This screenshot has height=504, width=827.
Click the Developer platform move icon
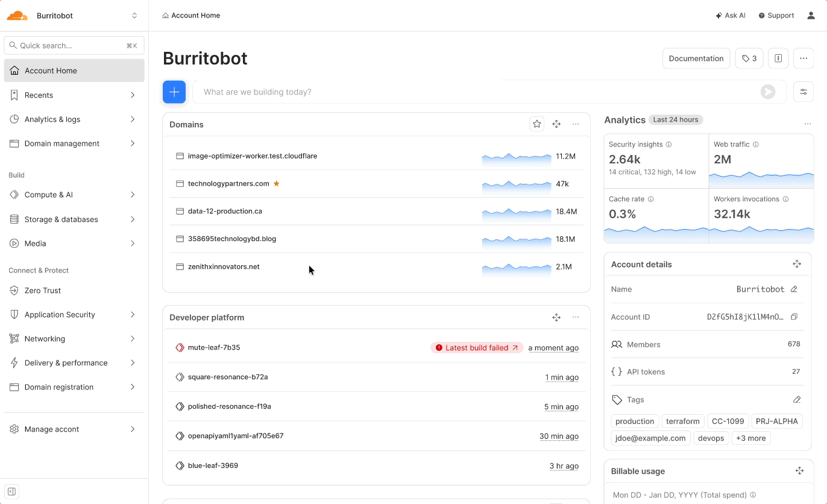[556, 317]
